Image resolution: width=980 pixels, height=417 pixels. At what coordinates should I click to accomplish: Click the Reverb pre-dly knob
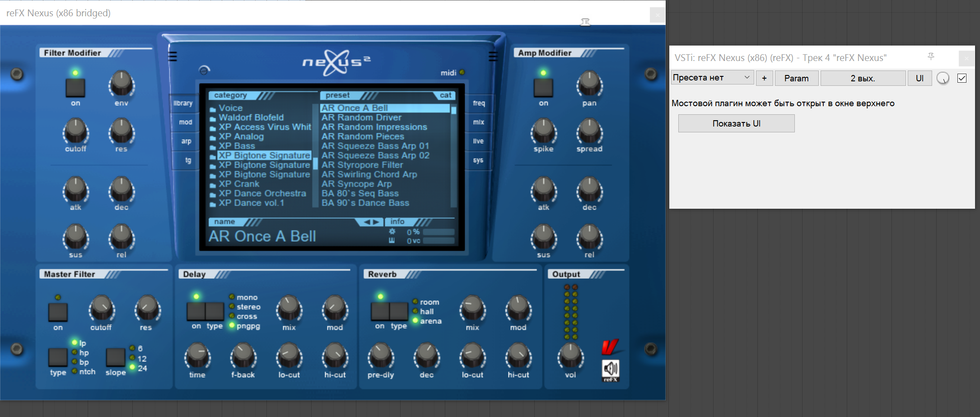coord(381,356)
